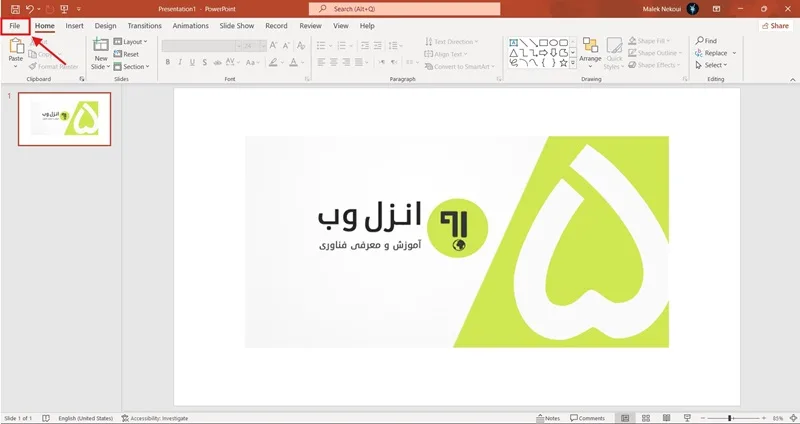Switch to the Animations tab
The image size is (800, 424).
pyautogui.click(x=190, y=26)
